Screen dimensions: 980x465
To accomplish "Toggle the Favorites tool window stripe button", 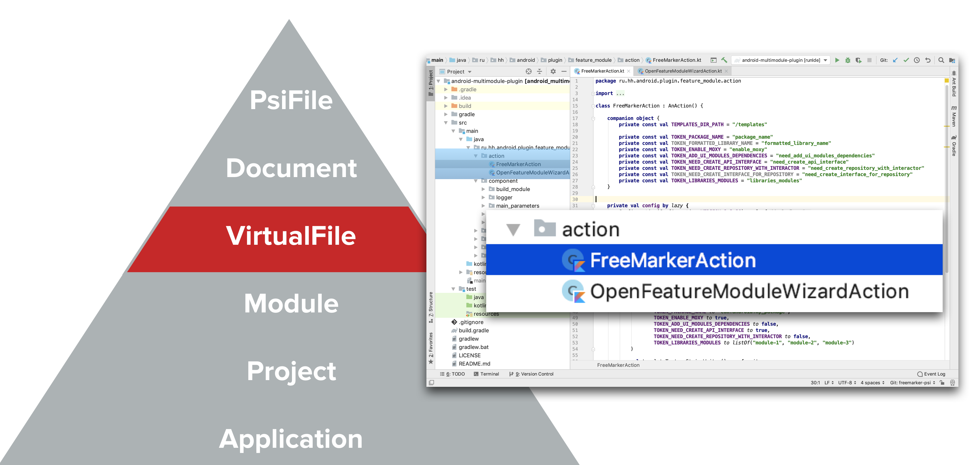I will click(431, 347).
